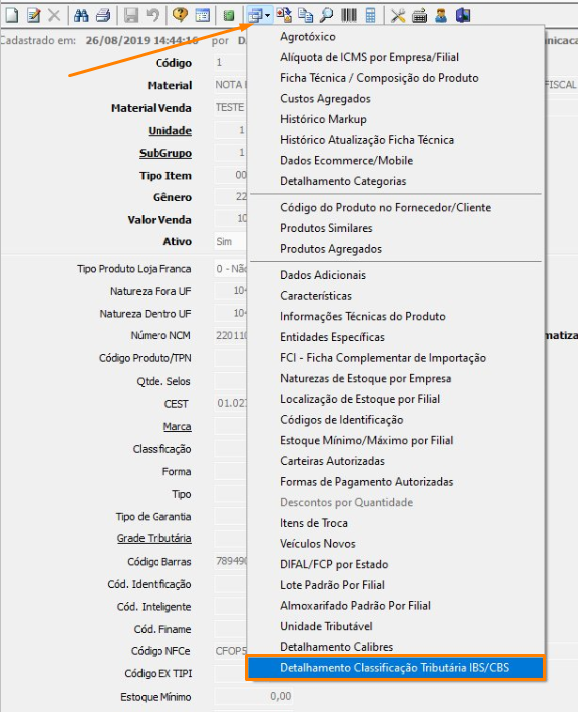Click the underlined Grade Tributária link
This screenshot has height=712, width=578.
154,538
